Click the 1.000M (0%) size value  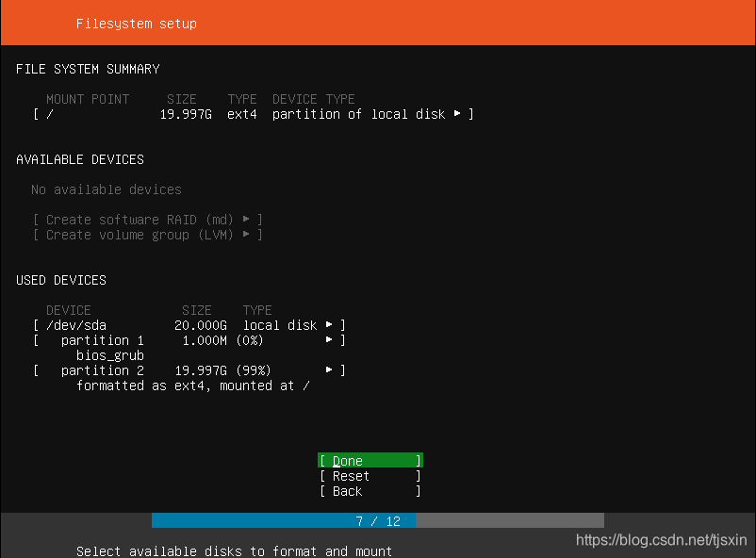coord(222,340)
